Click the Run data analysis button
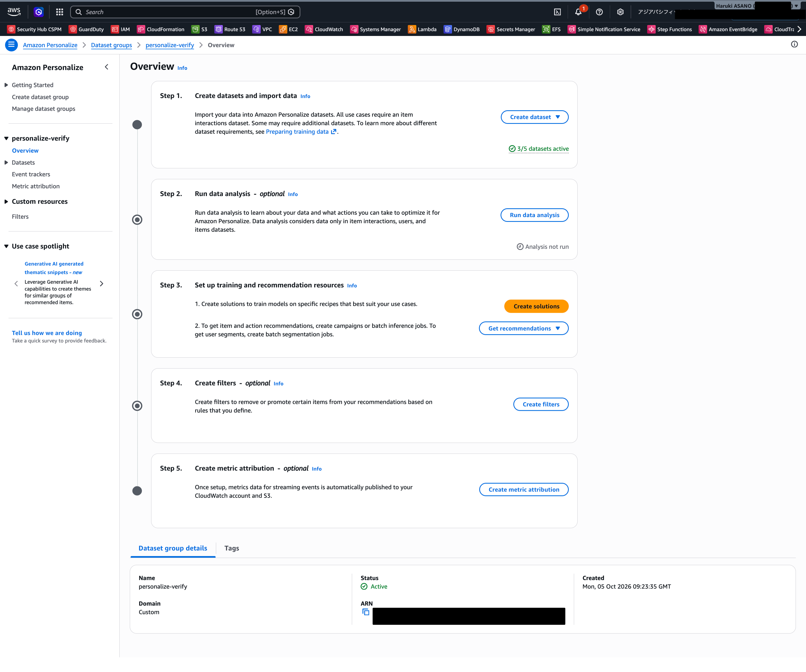806x672 pixels. click(534, 215)
